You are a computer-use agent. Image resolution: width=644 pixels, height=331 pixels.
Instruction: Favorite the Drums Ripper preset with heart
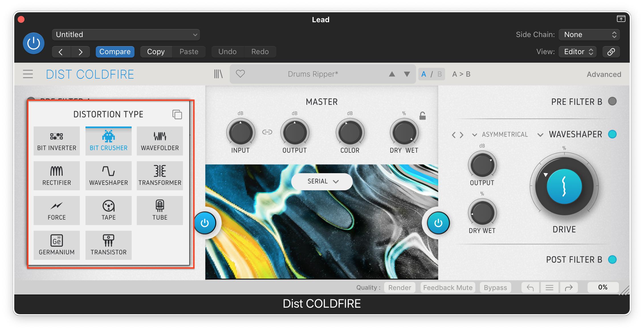240,74
